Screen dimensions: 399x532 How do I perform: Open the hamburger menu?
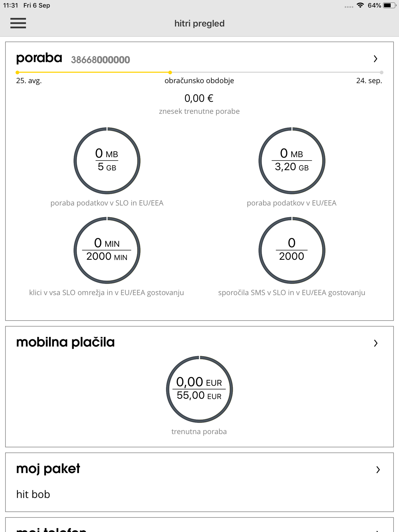pos(18,23)
